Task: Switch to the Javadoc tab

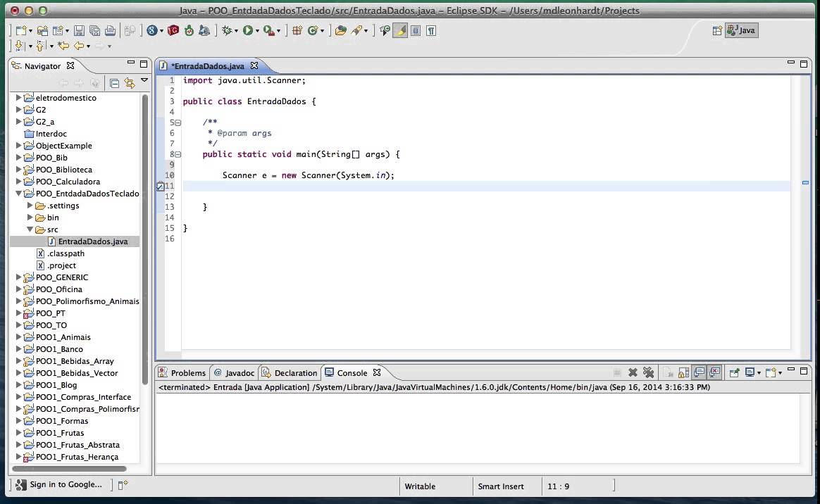Action: 234,373
